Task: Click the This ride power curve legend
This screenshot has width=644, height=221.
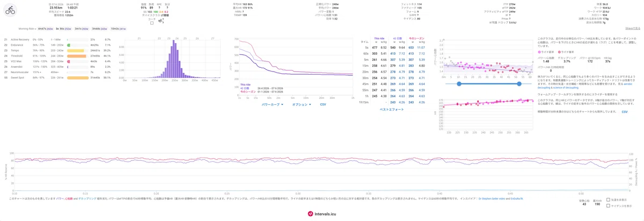Action: 245,84
